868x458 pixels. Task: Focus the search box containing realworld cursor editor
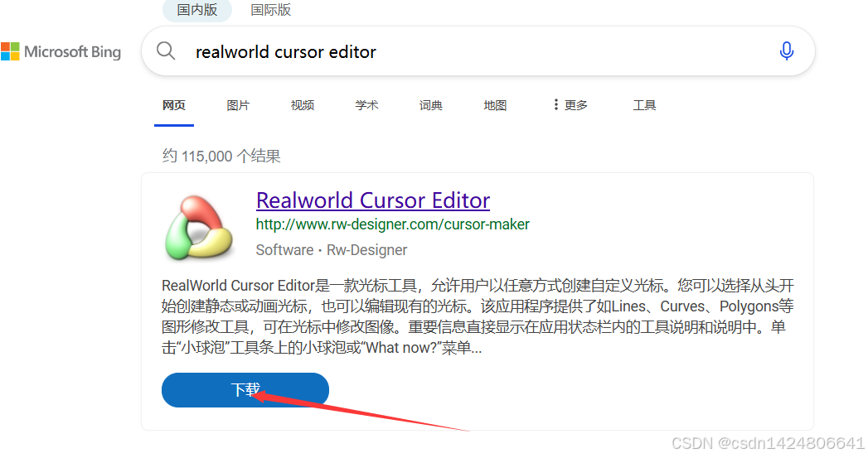pyautogui.click(x=478, y=51)
